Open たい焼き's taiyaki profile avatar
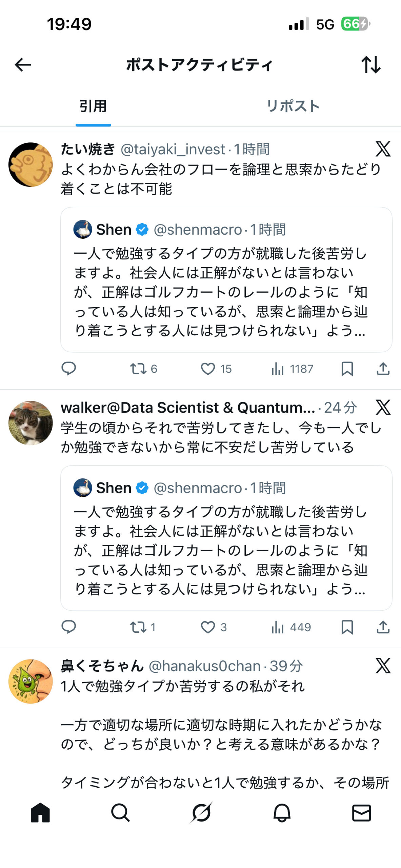This screenshot has width=401, height=868. (x=31, y=164)
